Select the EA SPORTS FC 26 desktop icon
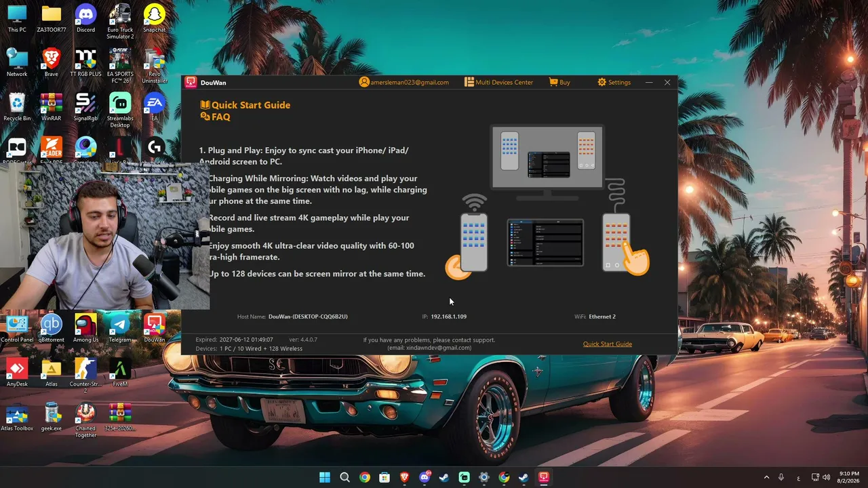The image size is (868, 488). [120, 66]
